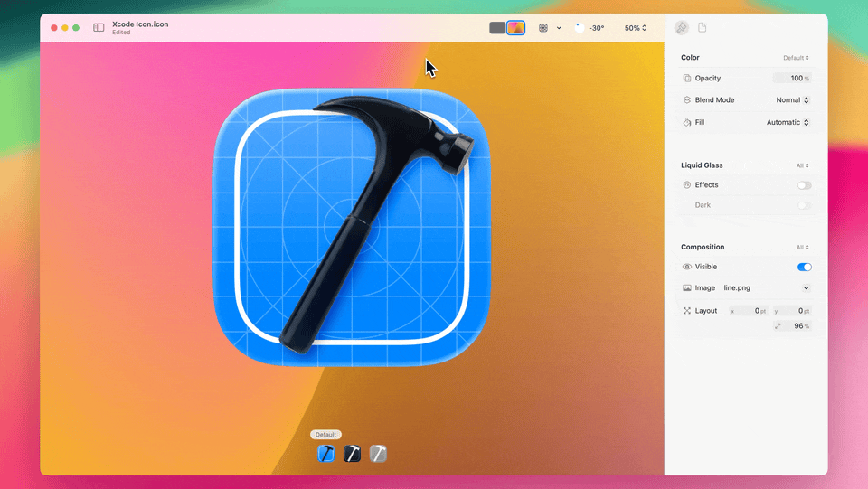Click the Image picture icon
This screenshot has height=489, width=868.
pyautogui.click(x=687, y=288)
